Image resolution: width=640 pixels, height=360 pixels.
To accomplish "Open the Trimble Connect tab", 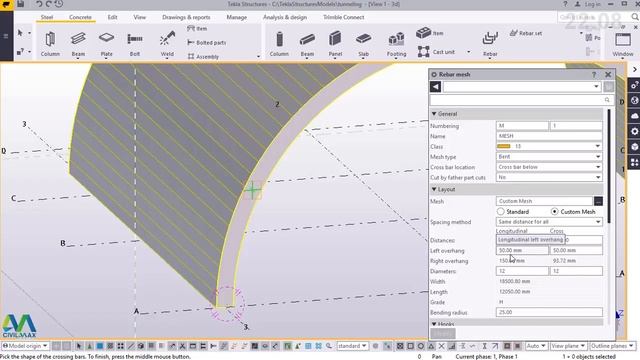I will coord(343,17).
